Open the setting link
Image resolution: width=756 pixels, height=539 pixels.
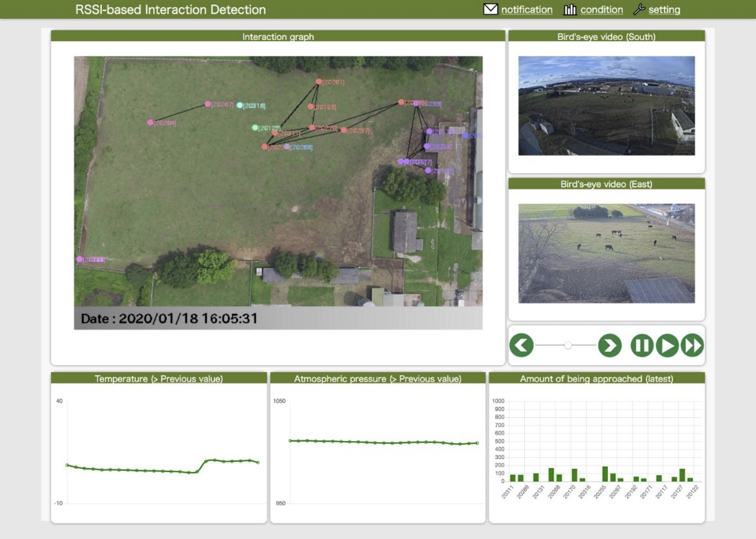click(x=664, y=10)
